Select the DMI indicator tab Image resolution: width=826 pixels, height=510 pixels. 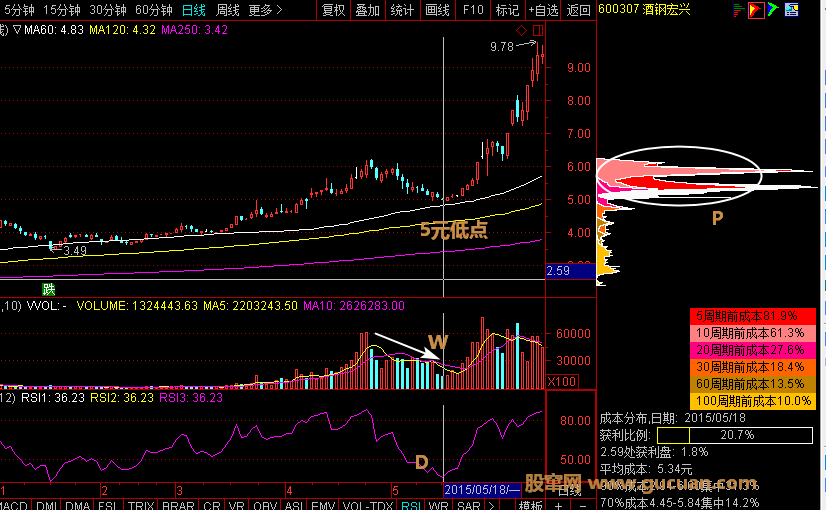pos(47,505)
